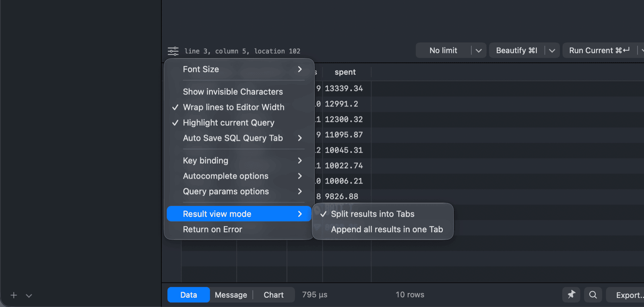The width and height of the screenshot is (644, 307).
Task: Pin the current result tab
Action: 571,295
